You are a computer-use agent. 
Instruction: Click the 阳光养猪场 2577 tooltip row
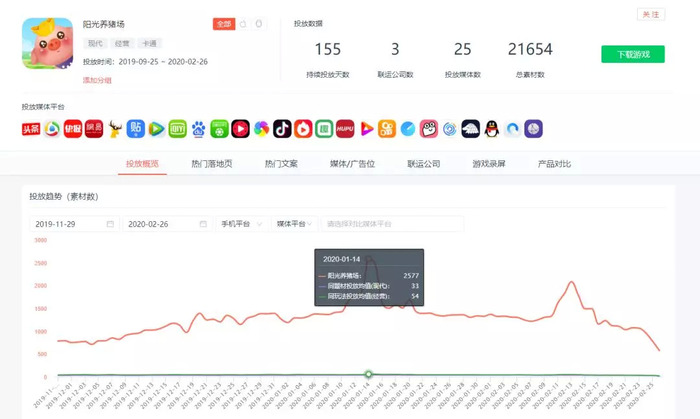[369, 276]
